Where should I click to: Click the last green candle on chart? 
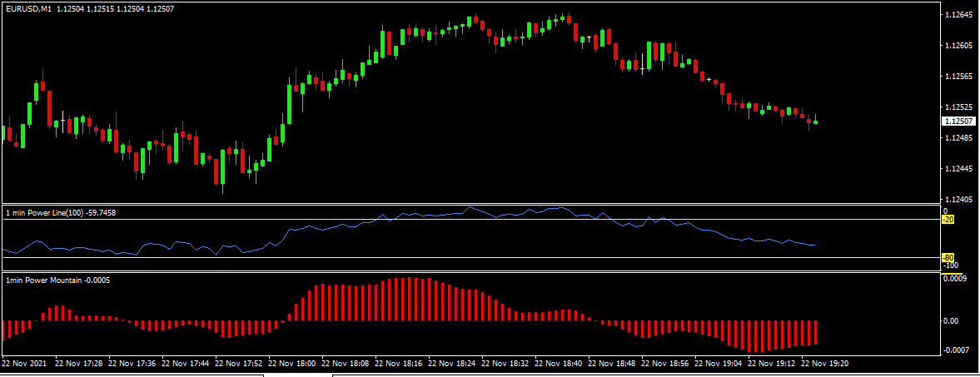816,122
